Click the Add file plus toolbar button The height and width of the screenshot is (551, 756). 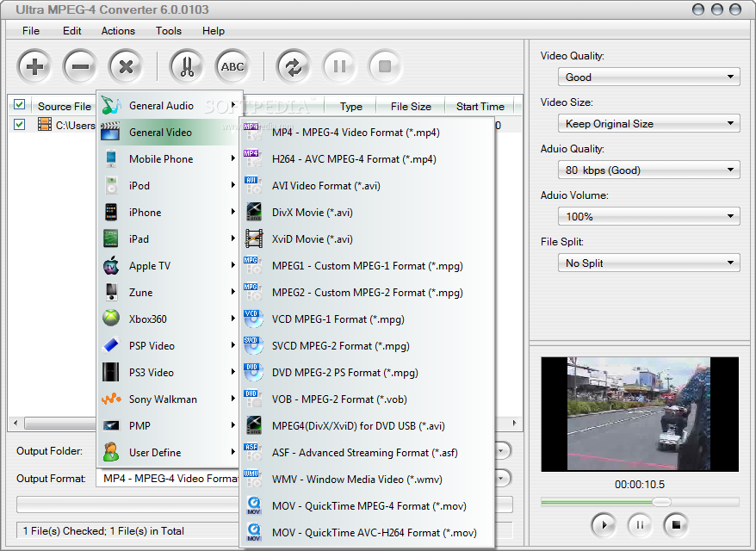coord(34,66)
